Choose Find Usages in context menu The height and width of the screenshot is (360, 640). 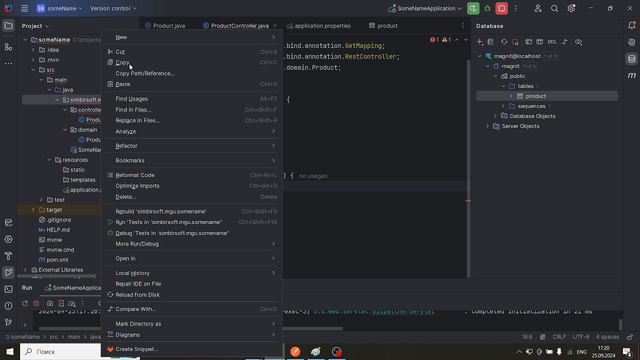click(x=192, y=99)
